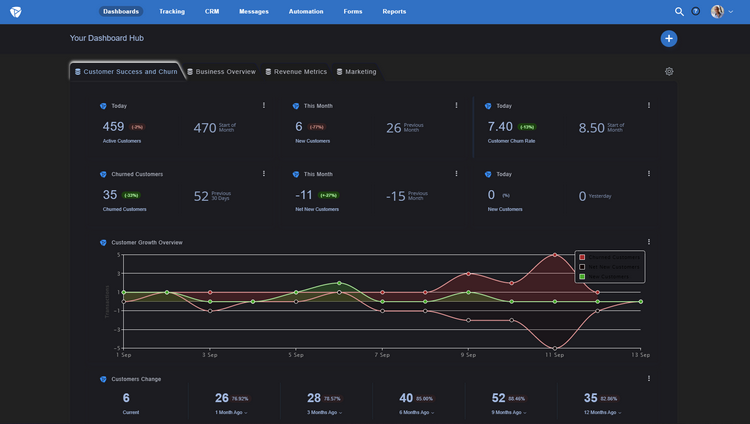Open user avatar account dropdown
The height and width of the screenshot is (424, 750).
tap(722, 11)
